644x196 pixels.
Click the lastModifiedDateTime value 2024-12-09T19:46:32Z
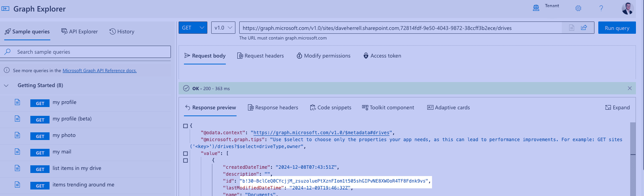(320, 188)
